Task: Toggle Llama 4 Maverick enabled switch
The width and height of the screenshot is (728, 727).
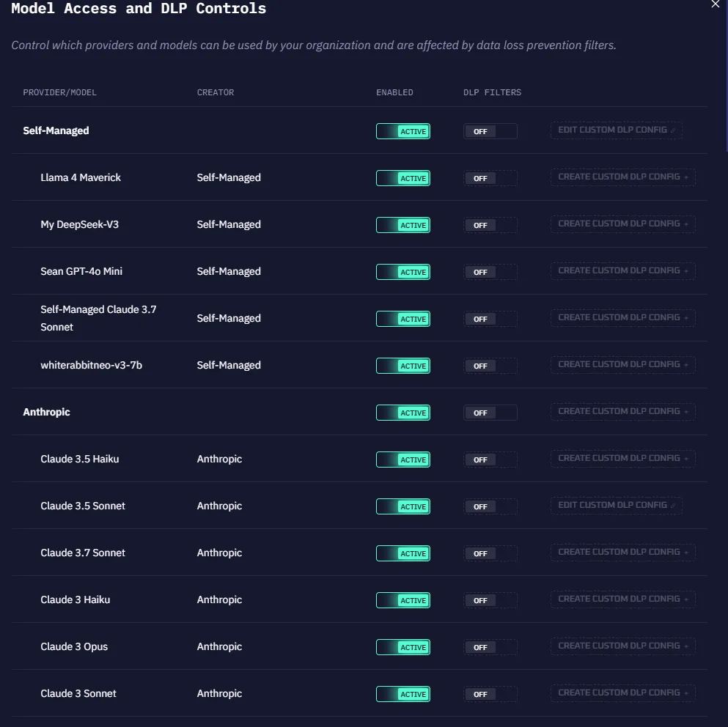Action: pos(403,178)
